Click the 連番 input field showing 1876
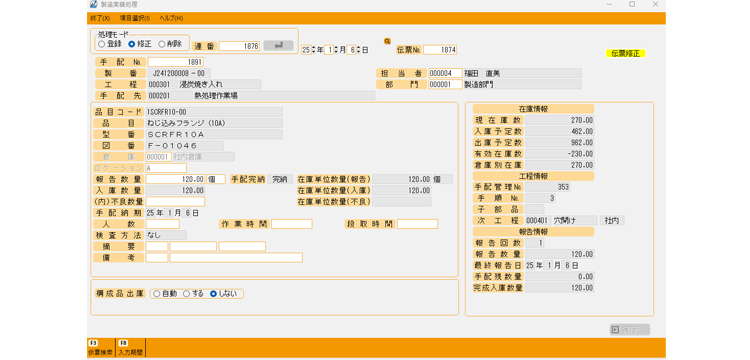This screenshot has width=750, height=360. coord(239,46)
